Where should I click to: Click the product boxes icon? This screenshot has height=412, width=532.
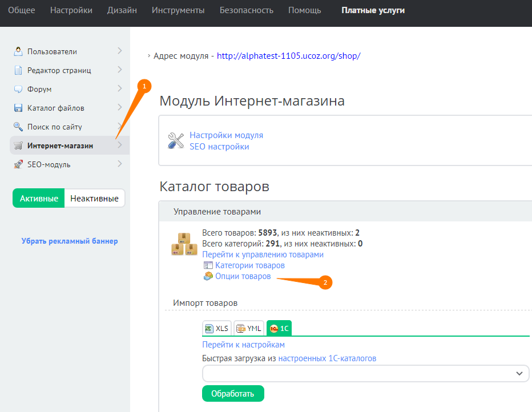tap(184, 244)
